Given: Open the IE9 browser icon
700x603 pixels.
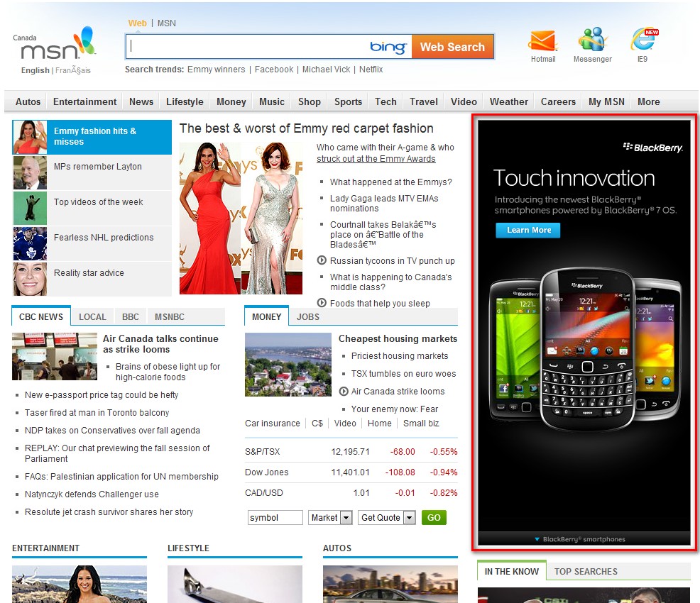Looking at the screenshot, I should point(644,40).
